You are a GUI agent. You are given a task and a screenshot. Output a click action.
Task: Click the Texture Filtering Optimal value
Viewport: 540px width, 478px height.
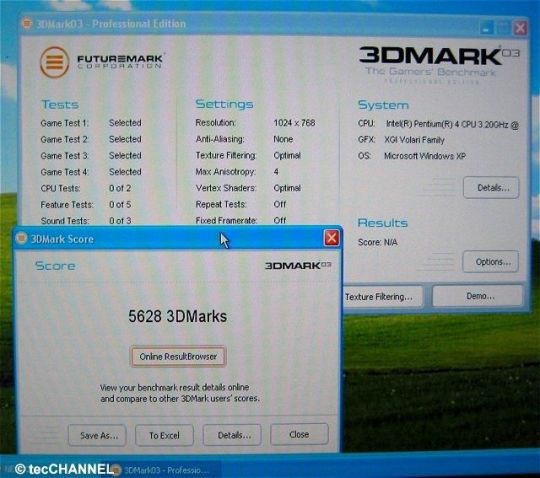287,156
